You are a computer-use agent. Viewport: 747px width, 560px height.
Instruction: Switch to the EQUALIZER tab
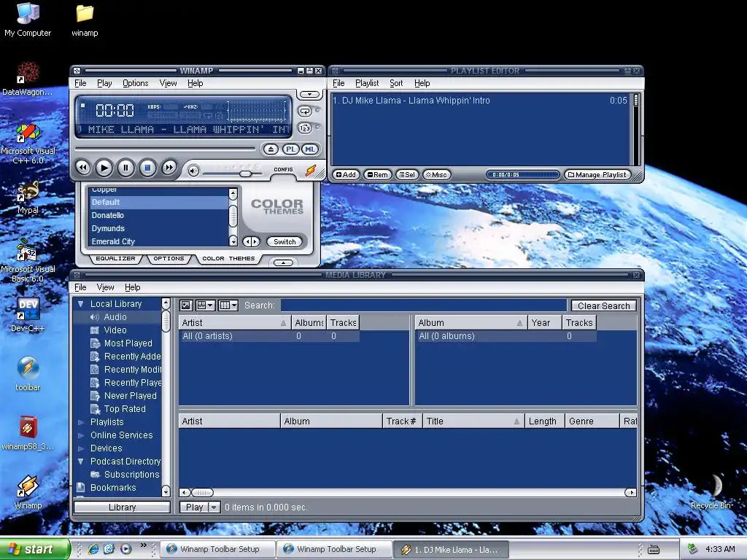click(116, 259)
